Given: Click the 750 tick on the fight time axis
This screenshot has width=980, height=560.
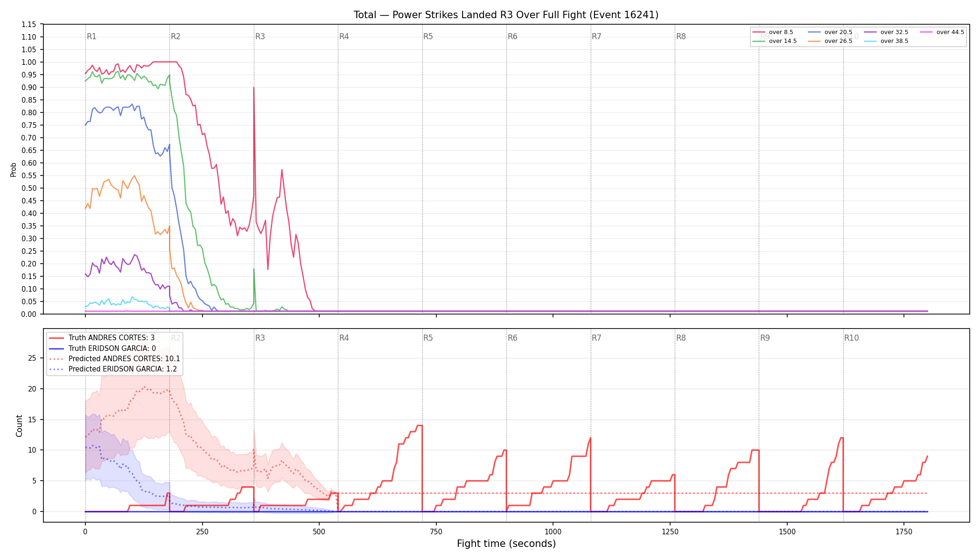Looking at the screenshot, I should (x=436, y=532).
